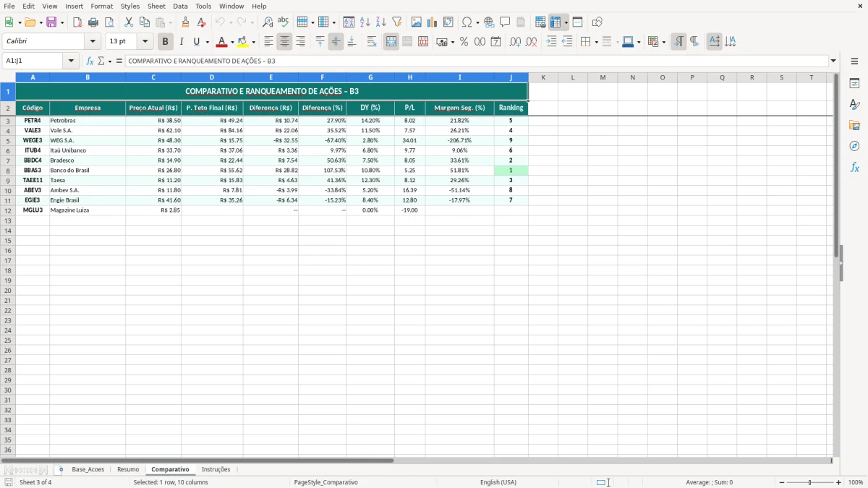Adjust the zoom slider in status bar
868x488 pixels.
(809, 482)
